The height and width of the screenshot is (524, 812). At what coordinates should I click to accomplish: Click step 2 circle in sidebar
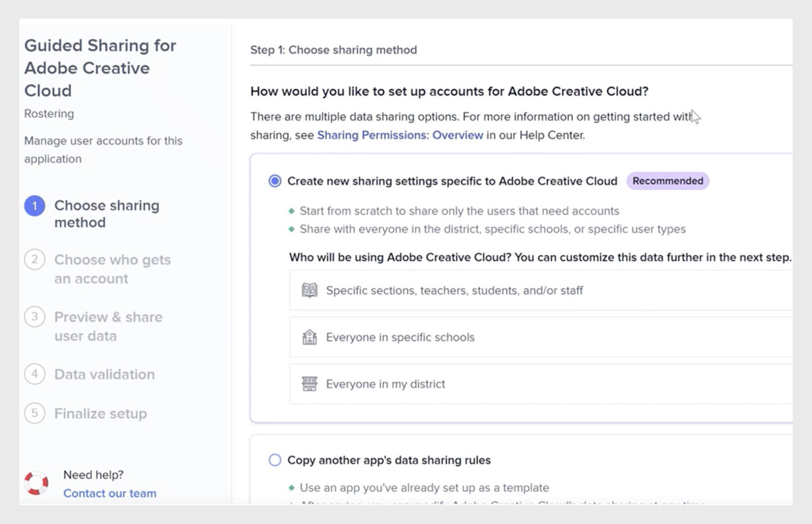tap(35, 260)
